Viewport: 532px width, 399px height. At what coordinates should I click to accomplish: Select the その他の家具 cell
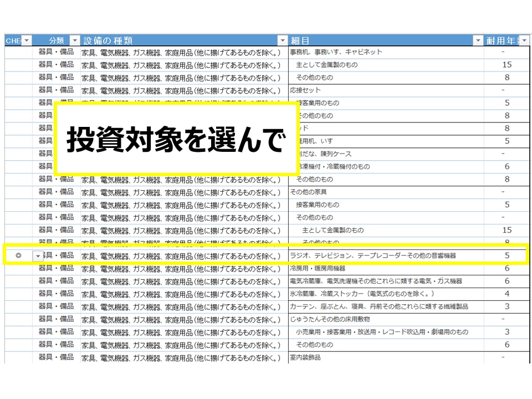click(x=386, y=192)
